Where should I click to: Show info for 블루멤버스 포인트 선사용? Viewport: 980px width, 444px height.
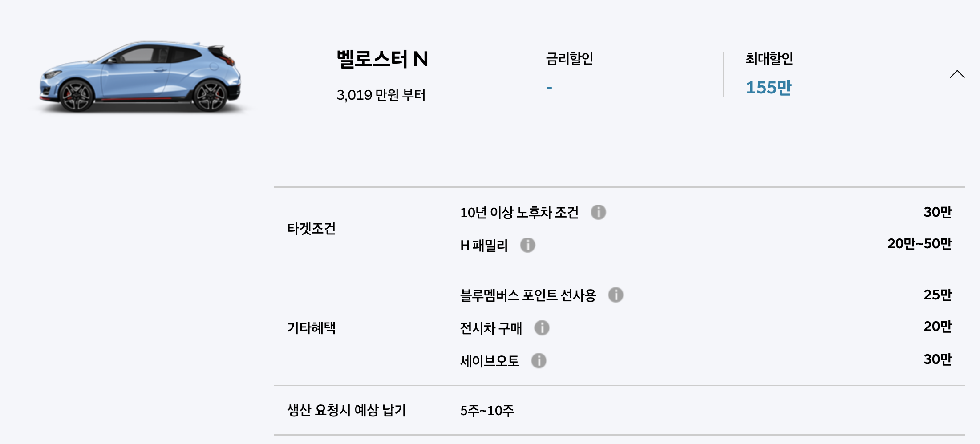[x=616, y=295]
